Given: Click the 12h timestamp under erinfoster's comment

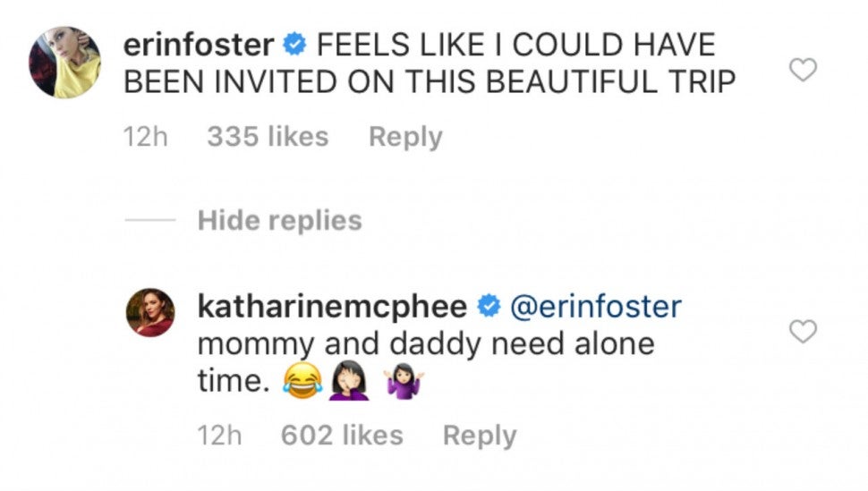Looking at the screenshot, I should pos(145,137).
